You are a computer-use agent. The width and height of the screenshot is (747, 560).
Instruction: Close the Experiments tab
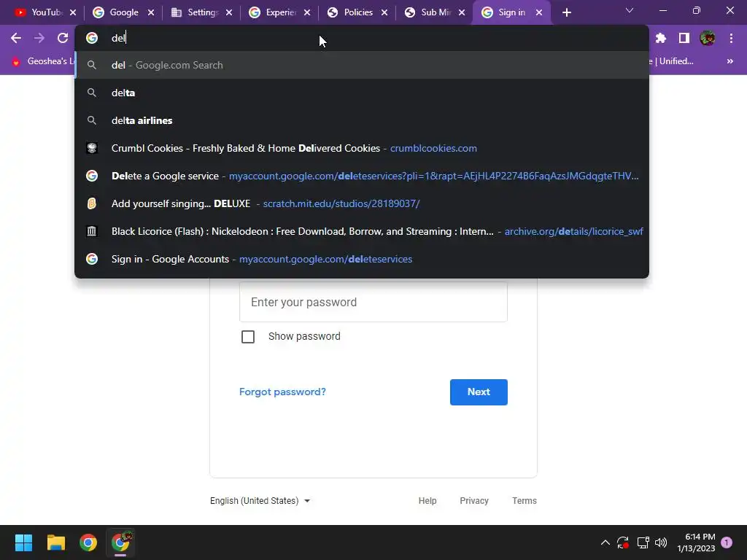point(307,12)
